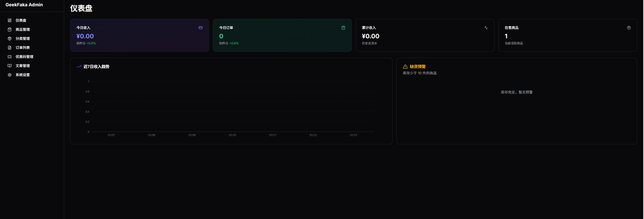Click the dashboard grid icon in sidebar
Image resolution: width=644 pixels, height=219 pixels.
coord(10,20)
